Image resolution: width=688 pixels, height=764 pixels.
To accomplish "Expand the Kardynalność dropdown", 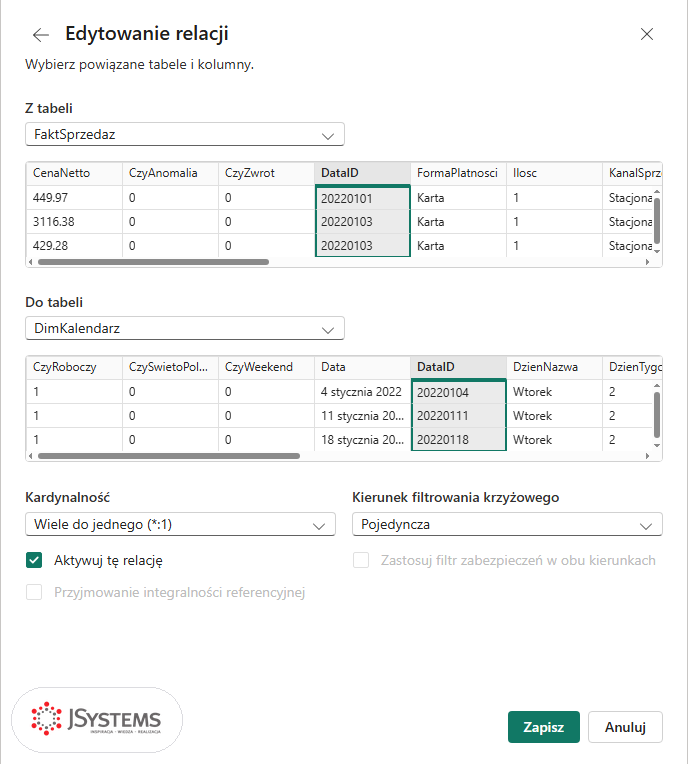I will [180, 524].
